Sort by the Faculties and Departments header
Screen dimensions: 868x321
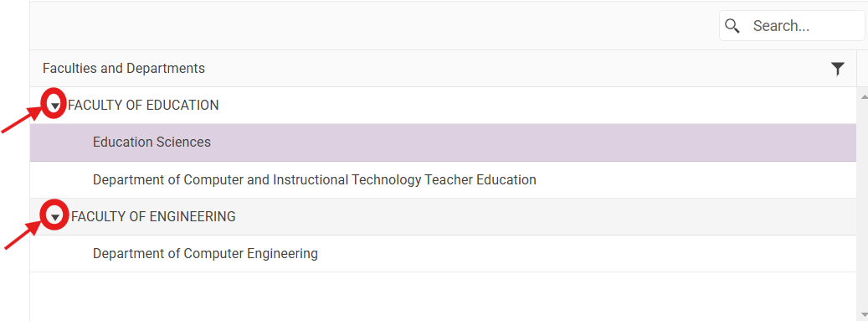point(123,68)
